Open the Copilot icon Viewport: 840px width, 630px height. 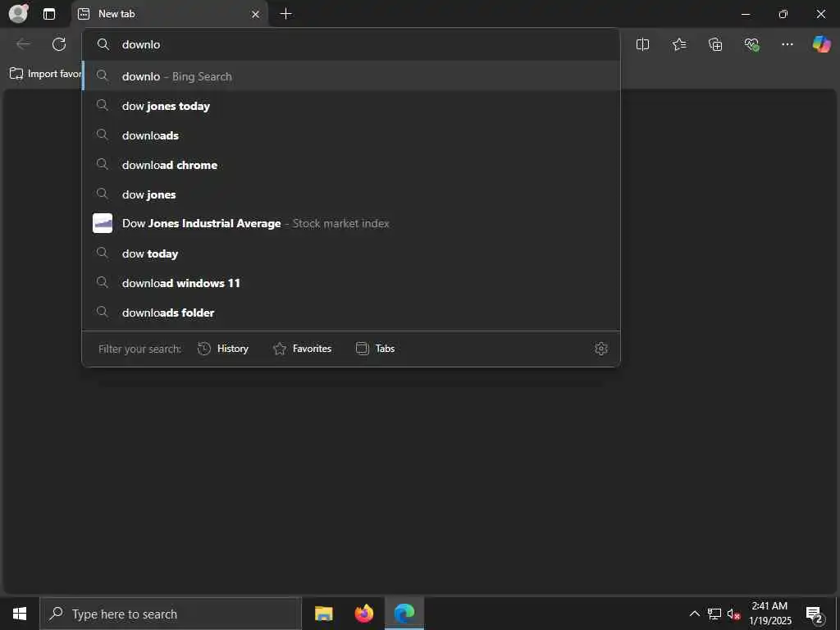click(x=821, y=44)
